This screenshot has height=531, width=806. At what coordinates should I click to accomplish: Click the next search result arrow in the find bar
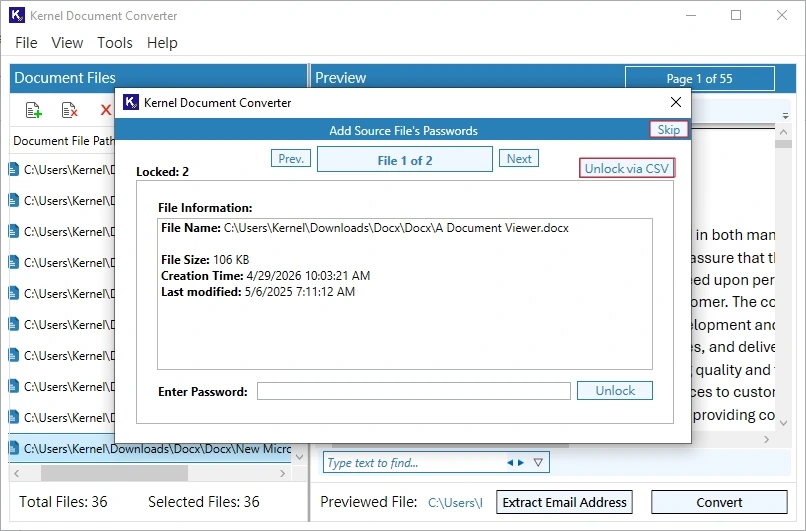[521, 463]
